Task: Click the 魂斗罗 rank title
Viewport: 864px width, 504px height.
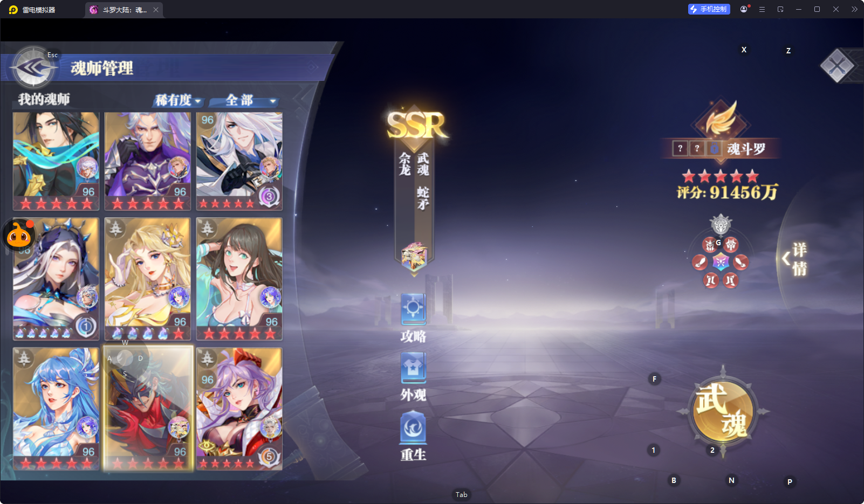Action: pyautogui.click(x=746, y=149)
